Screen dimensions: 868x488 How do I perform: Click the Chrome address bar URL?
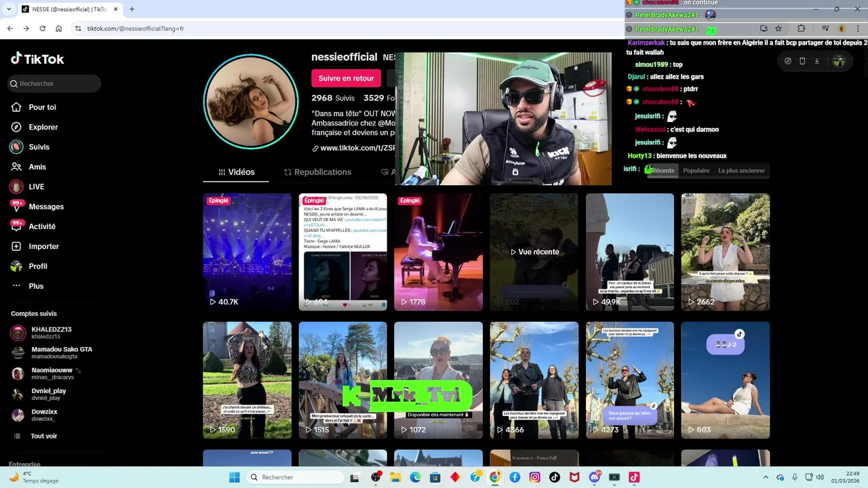click(136, 28)
